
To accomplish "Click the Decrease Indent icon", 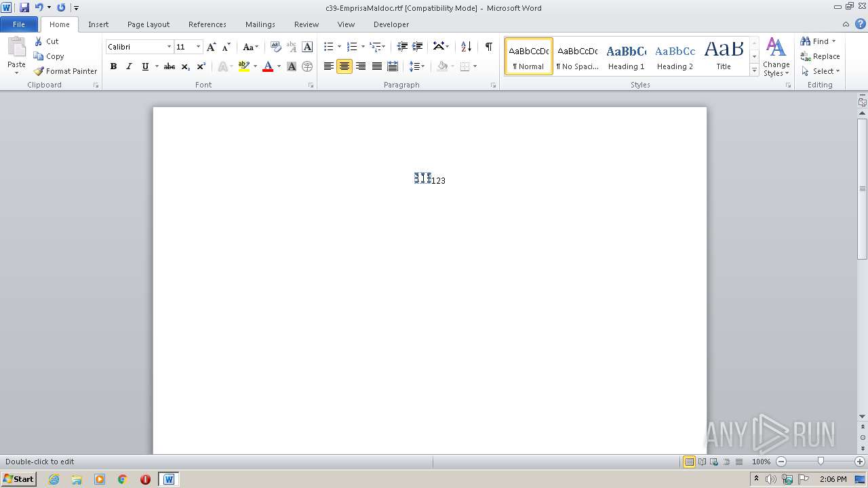I will point(402,47).
